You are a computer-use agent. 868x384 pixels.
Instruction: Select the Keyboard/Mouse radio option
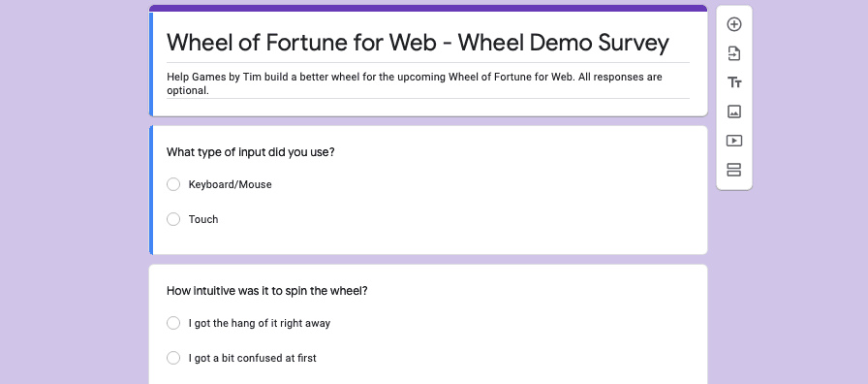[x=173, y=184]
